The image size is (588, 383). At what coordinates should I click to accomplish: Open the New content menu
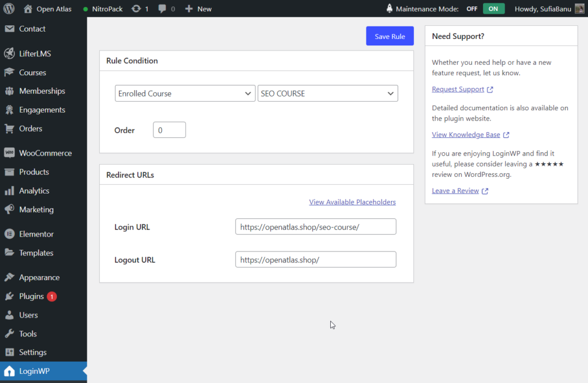click(198, 9)
